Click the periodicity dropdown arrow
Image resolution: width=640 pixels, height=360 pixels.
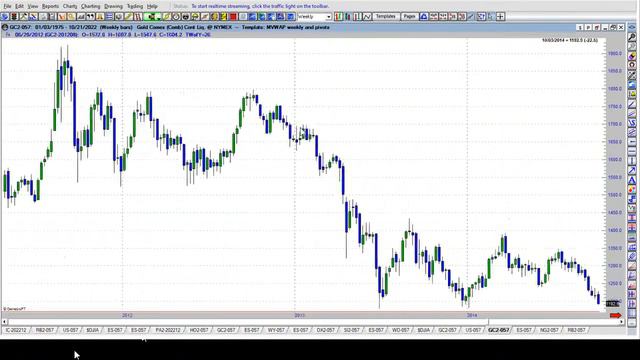(x=329, y=17)
